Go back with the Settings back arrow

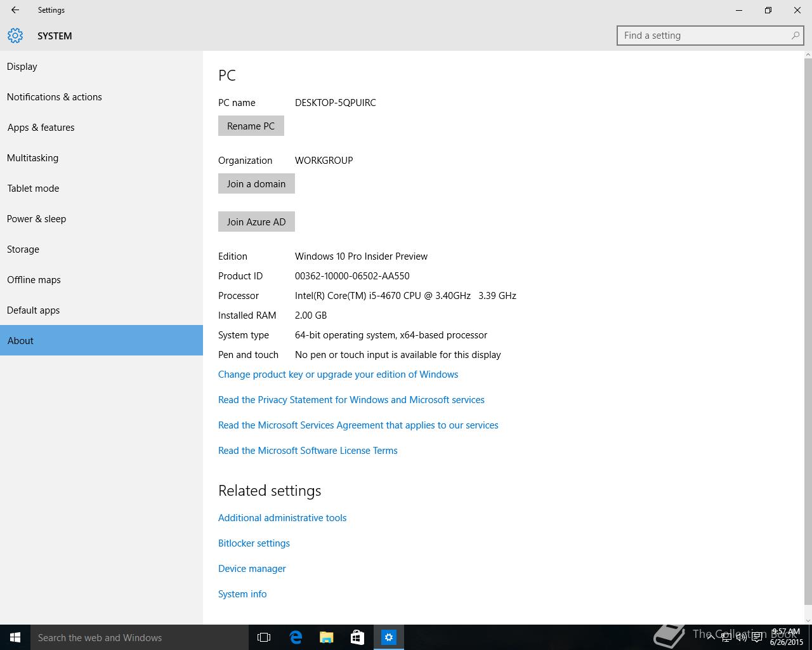(x=15, y=10)
